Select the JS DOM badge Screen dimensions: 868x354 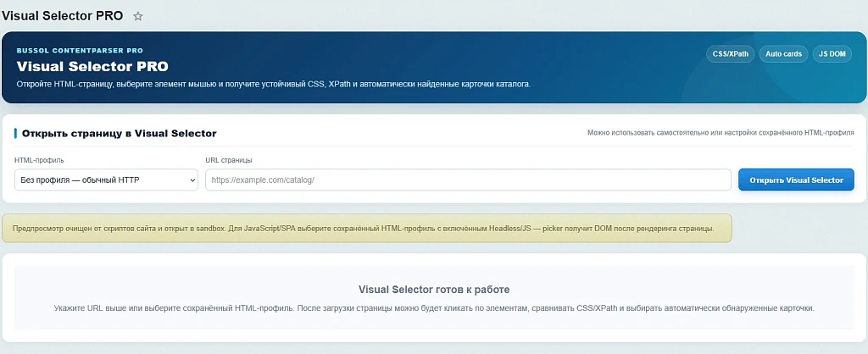coord(832,54)
